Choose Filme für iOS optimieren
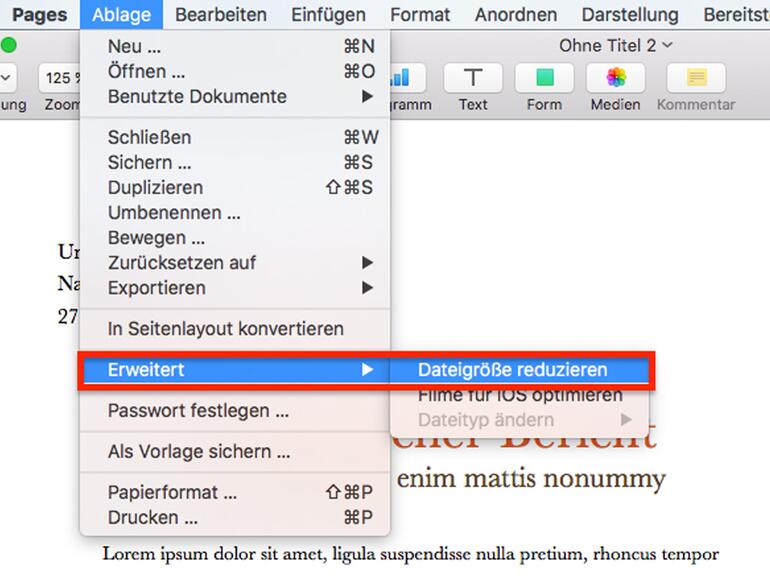Image resolution: width=770 pixels, height=578 pixels. coord(520,395)
